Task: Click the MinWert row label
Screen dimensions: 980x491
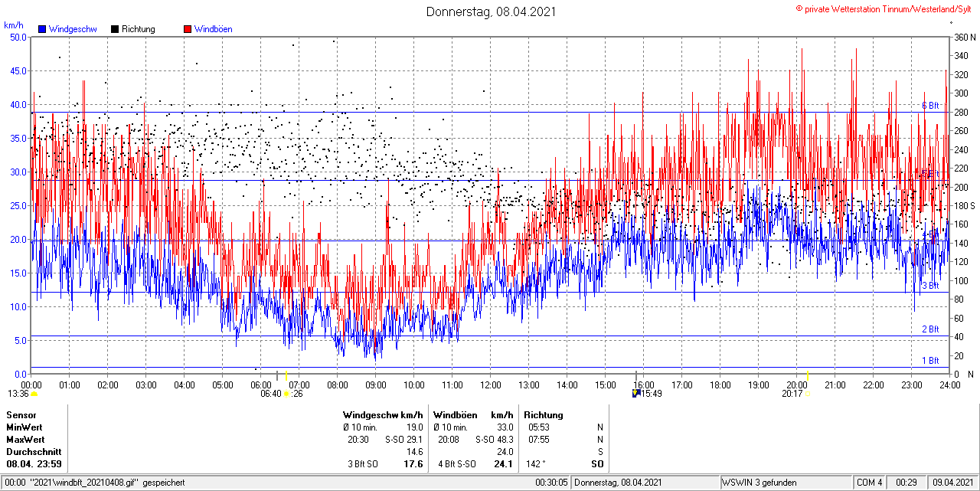Action: point(25,427)
